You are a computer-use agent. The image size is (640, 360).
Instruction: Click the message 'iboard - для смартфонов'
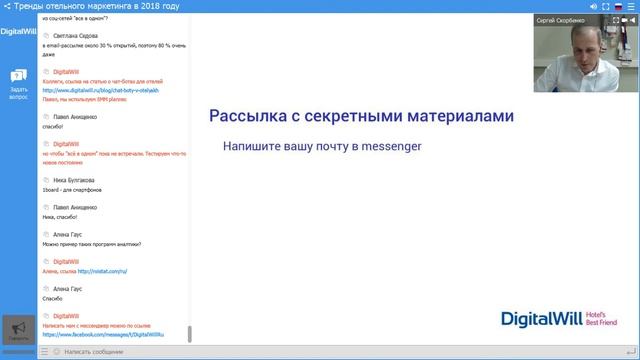click(x=72, y=190)
